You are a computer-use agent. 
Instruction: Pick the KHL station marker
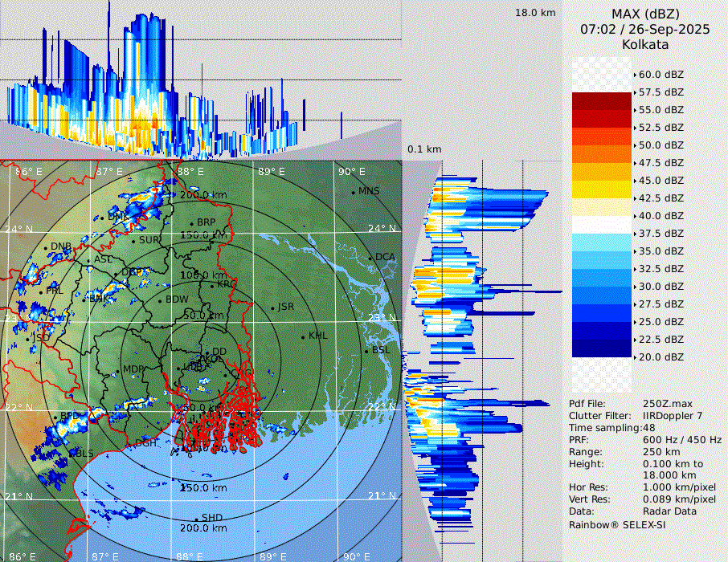pyautogui.click(x=303, y=336)
